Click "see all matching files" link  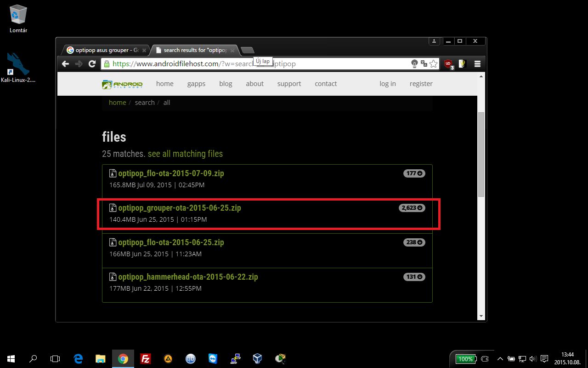pos(185,154)
